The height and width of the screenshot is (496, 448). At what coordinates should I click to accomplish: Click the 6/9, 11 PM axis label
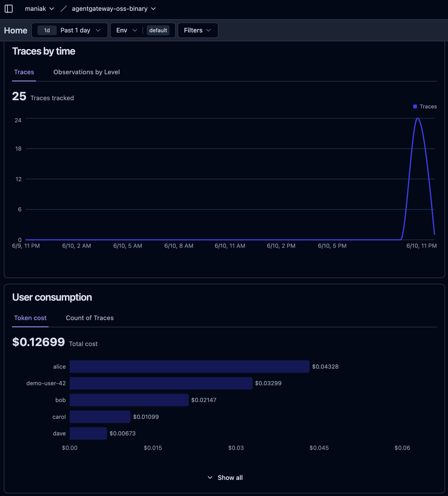26,246
